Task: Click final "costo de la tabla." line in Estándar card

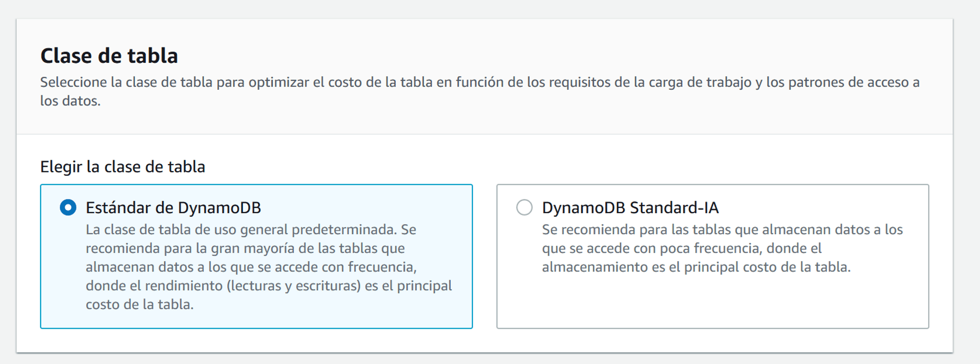Action: point(140,305)
